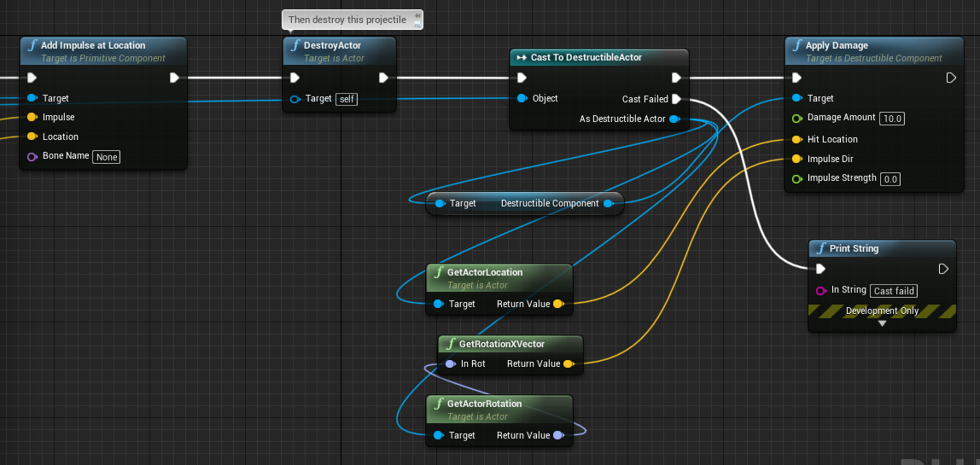Click the Impulse Dir input pin
This screenshot has height=465, width=980.
point(796,159)
